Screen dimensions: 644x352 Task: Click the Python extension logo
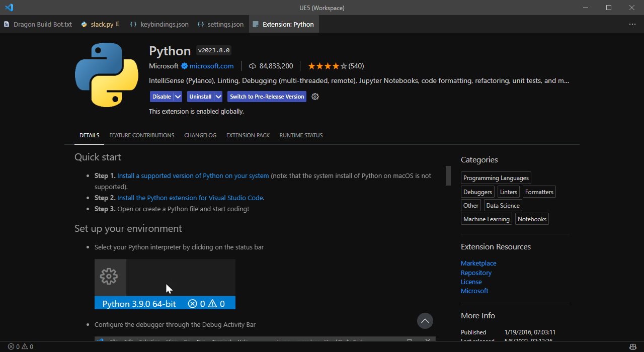(106, 74)
